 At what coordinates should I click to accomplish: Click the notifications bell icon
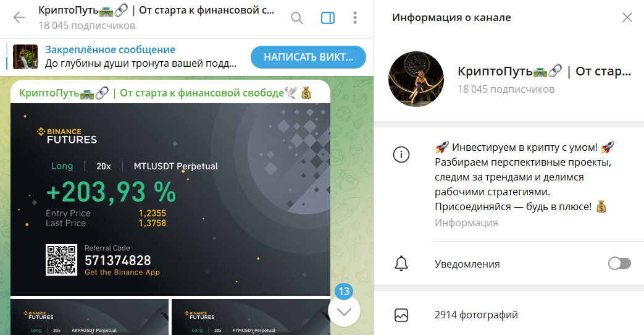tap(401, 263)
